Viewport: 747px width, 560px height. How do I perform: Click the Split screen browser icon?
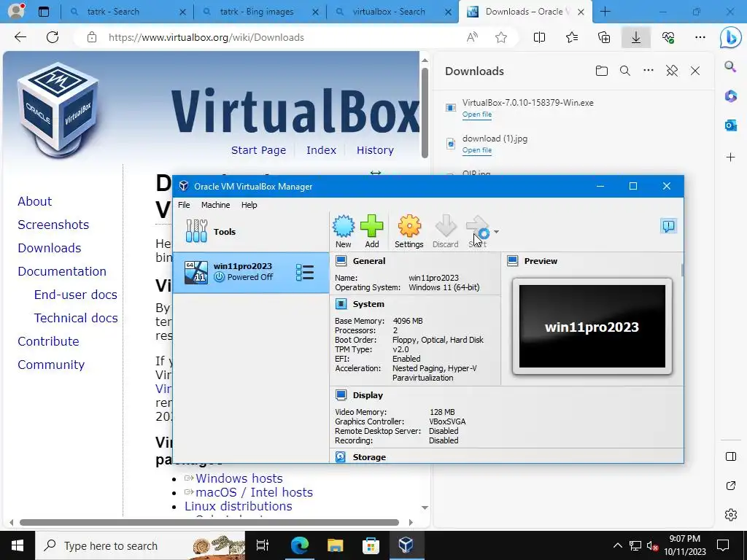click(539, 37)
